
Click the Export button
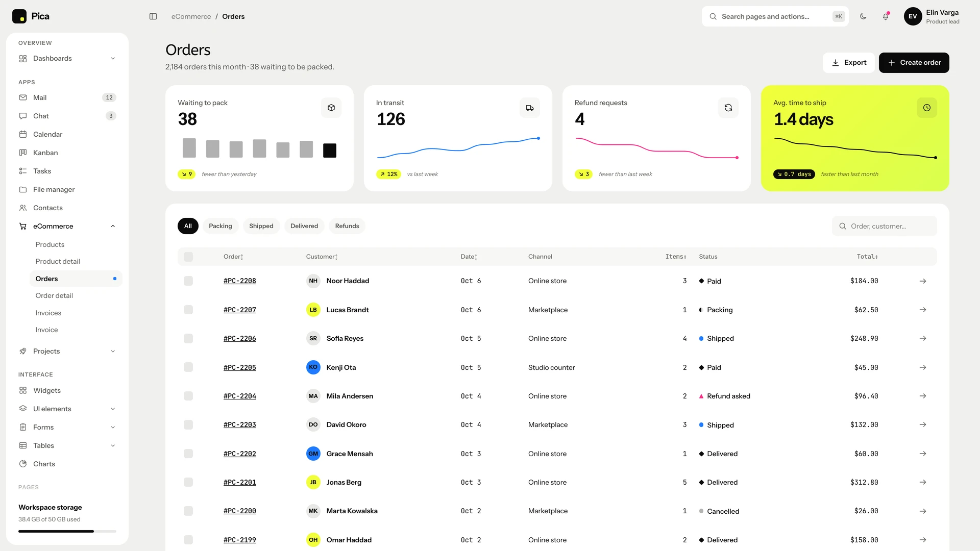849,63
